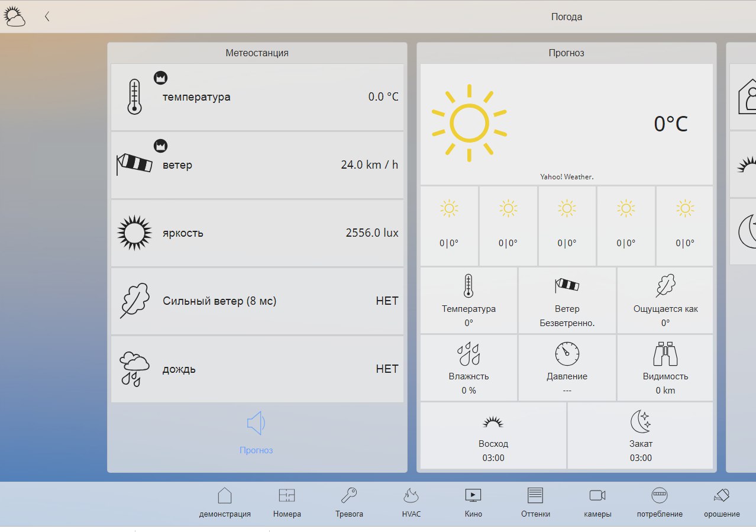
Task: Open the Оттенки blinds section
Action: 535,503
